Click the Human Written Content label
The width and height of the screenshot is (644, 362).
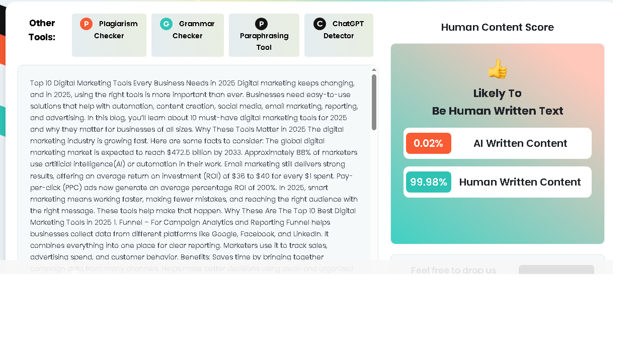(x=520, y=182)
